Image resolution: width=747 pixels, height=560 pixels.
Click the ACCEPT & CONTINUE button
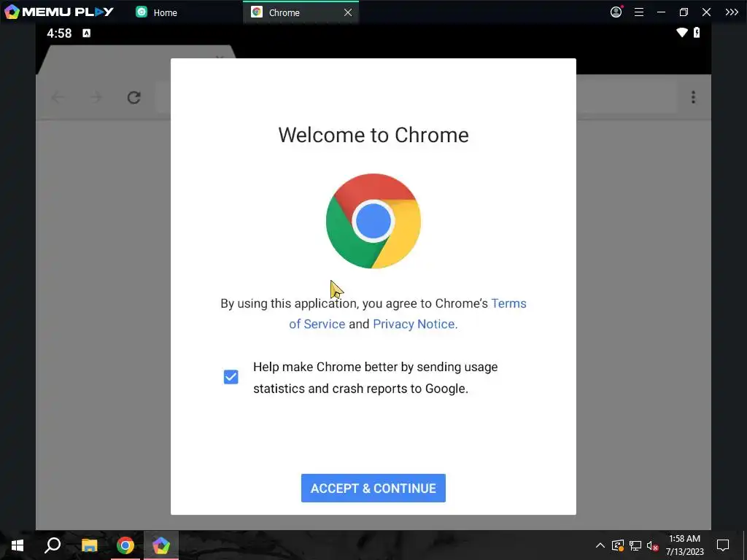[x=373, y=488]
